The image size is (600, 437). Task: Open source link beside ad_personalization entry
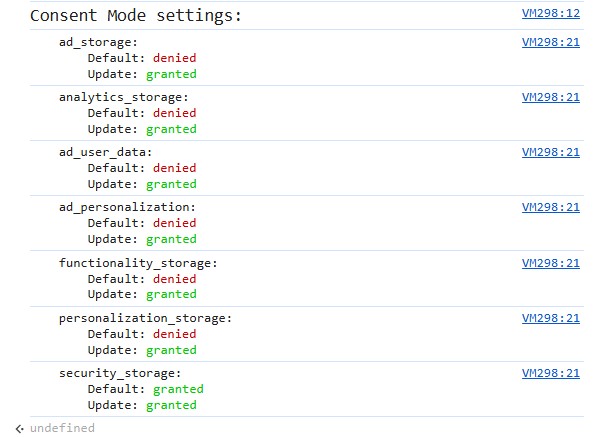550,207
